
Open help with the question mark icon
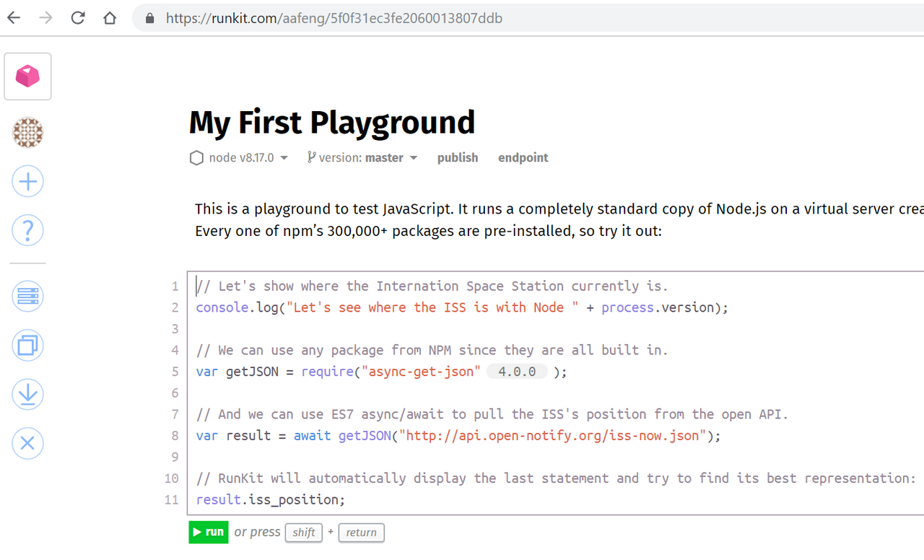pyautogui.click(x=28, y=230)
